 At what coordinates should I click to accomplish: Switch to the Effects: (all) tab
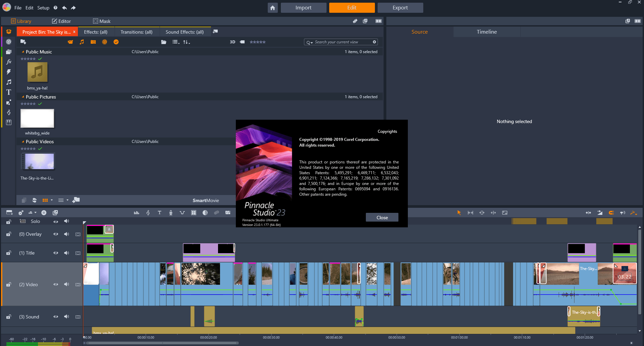coord(96,32)
